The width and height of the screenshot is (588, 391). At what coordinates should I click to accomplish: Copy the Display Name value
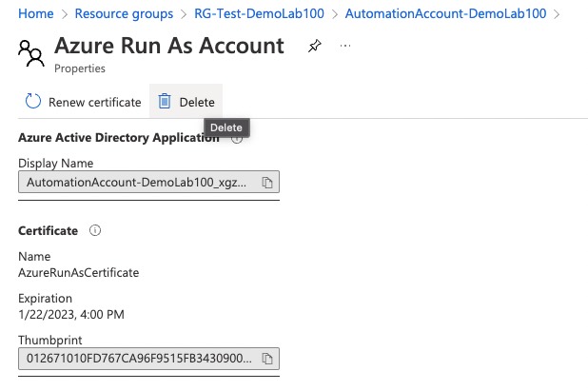tap(267, 183)
